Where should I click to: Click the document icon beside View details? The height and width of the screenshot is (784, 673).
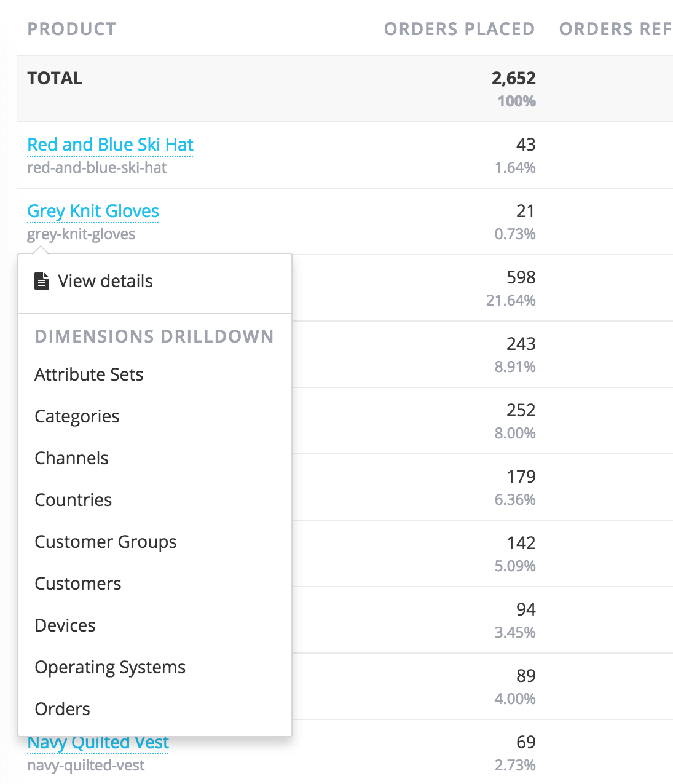tap(42, 281)
